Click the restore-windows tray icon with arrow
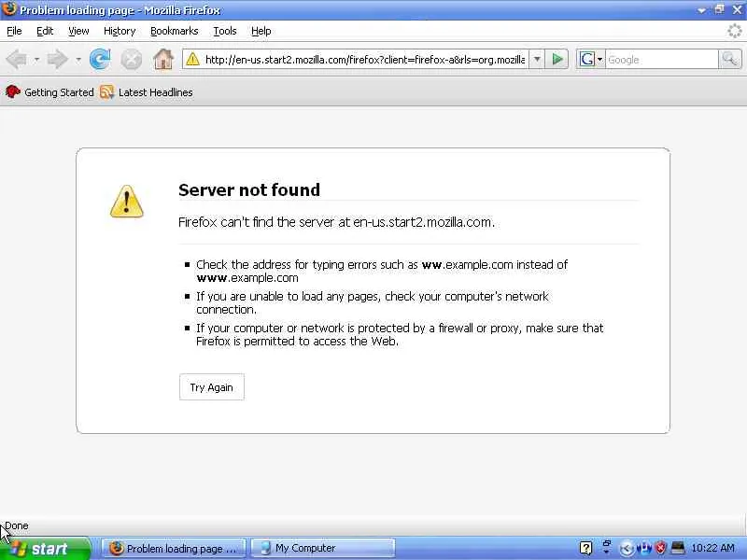Viewport: 747px width, 560px height. coord(606,547)
